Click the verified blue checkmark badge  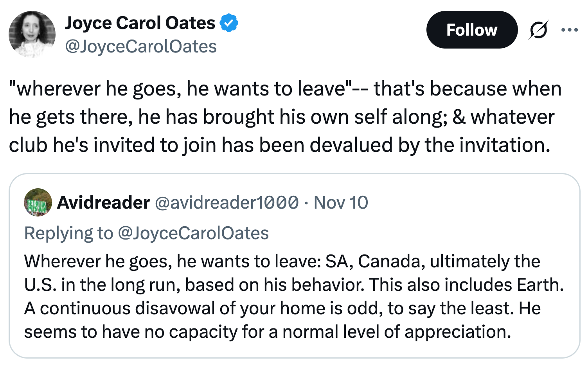[229, 22]
